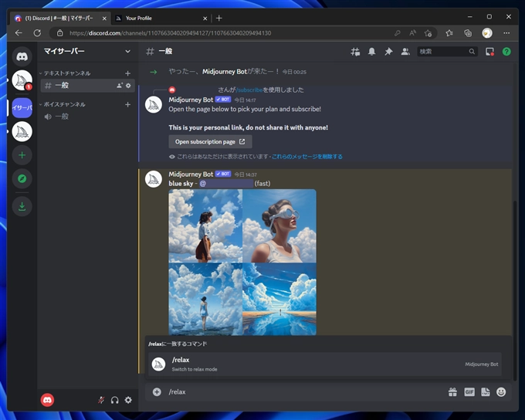Click Midjourney Bot name in blue sky message
The width and height of the screenshot is (525, 420).
click(191, 174)
